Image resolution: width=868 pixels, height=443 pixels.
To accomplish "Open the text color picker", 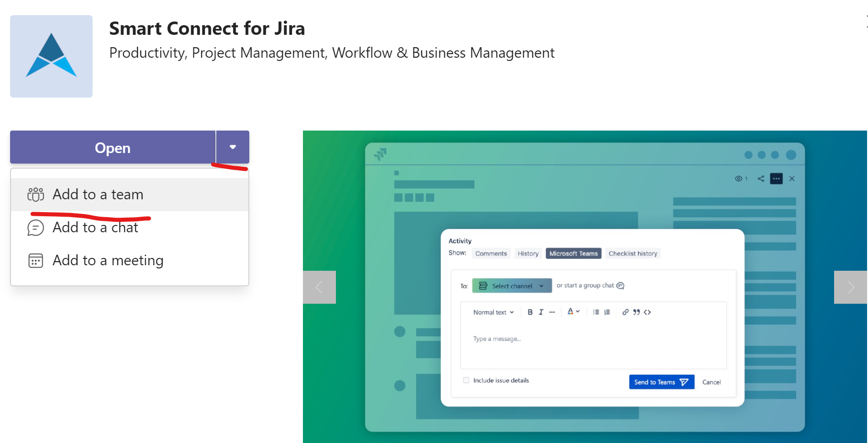I will (x=573, y=312).
